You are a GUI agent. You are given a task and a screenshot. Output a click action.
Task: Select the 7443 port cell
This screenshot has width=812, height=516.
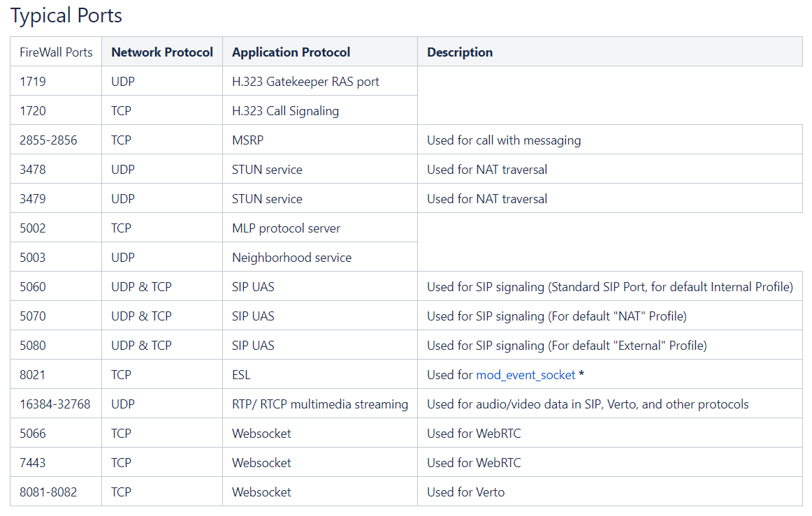pos(56,462)
